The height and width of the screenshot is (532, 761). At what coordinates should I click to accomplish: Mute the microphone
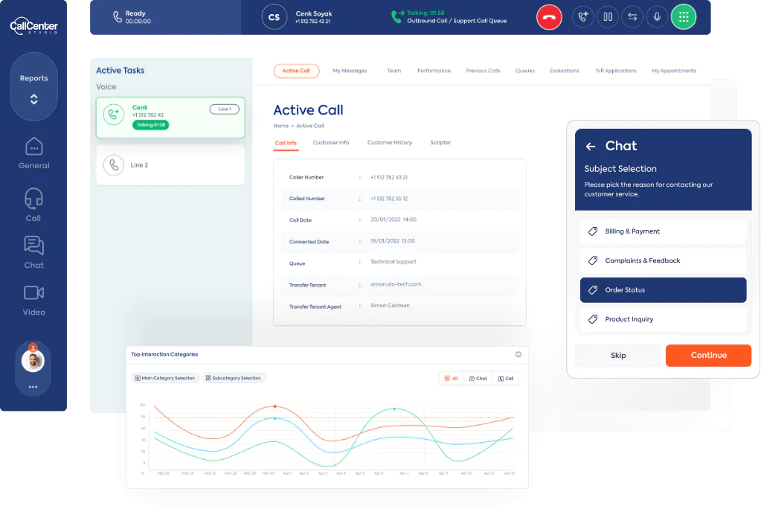657,17
